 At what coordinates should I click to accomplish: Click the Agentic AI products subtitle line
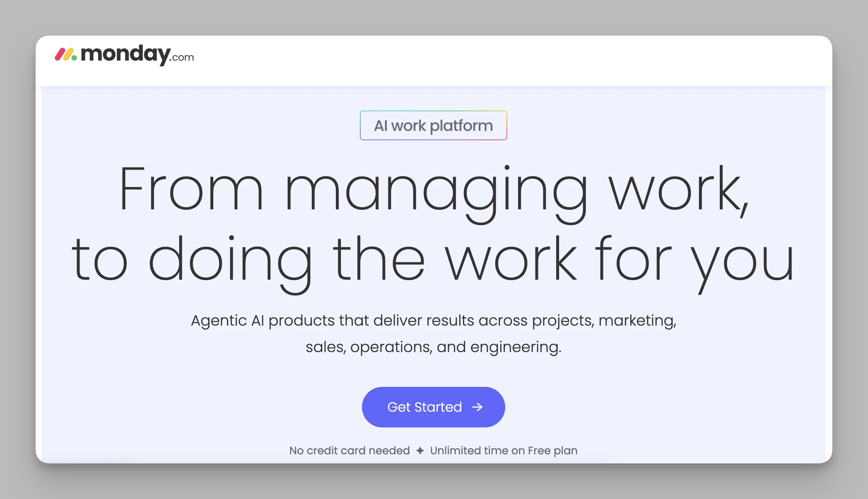pos(433,321)
